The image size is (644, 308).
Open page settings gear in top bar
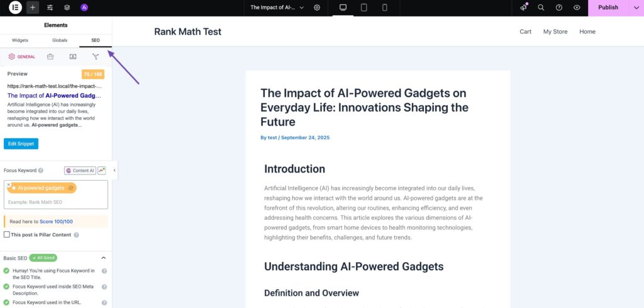[x=317, y=8]
